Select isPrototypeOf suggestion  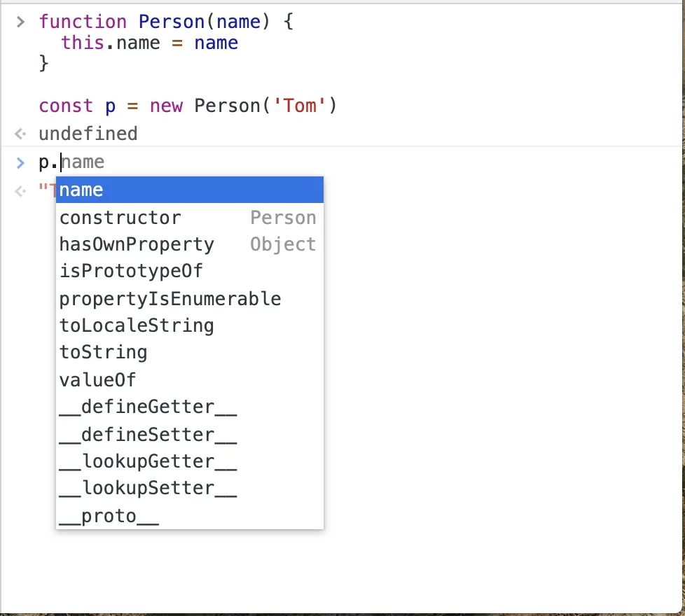(190, 271)
